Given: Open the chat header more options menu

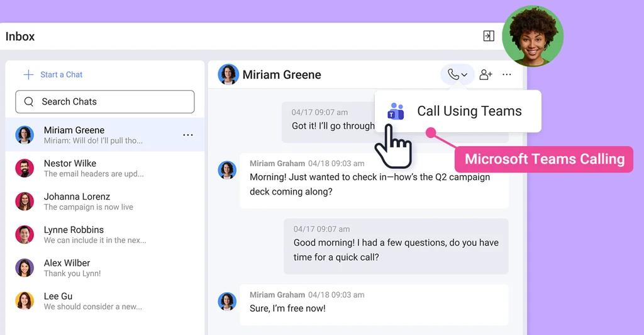Looking at the screenshot, I should [507, 74].
